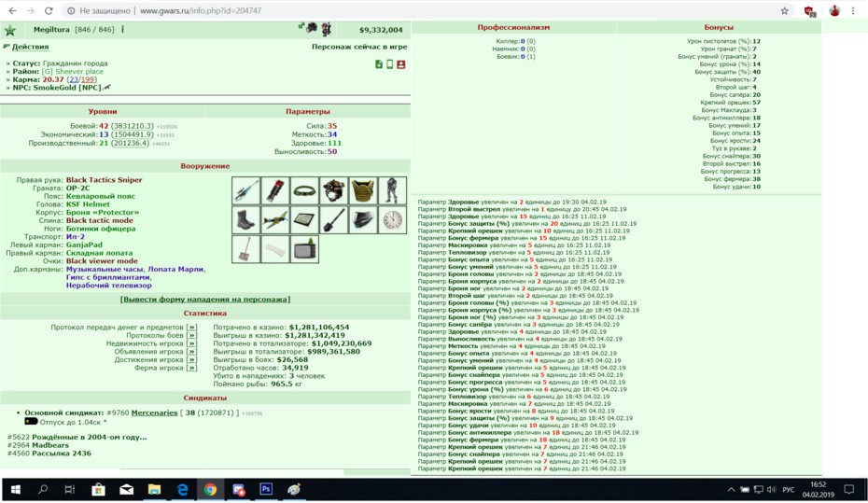Open Windows taskbar search
Screen dimensions: 868x503
(x=43, y=490)
